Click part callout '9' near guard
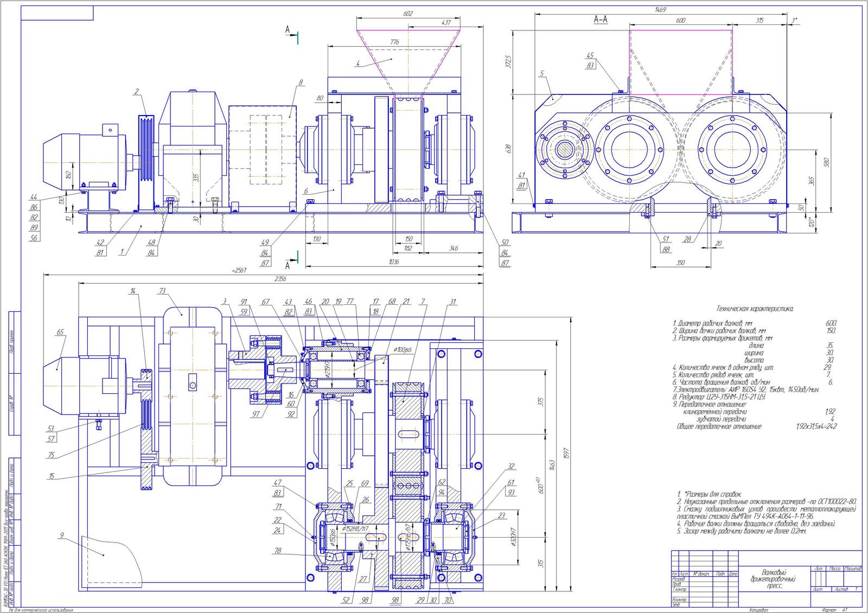Screen dimensions: 868x613 (x=62, y=535)
